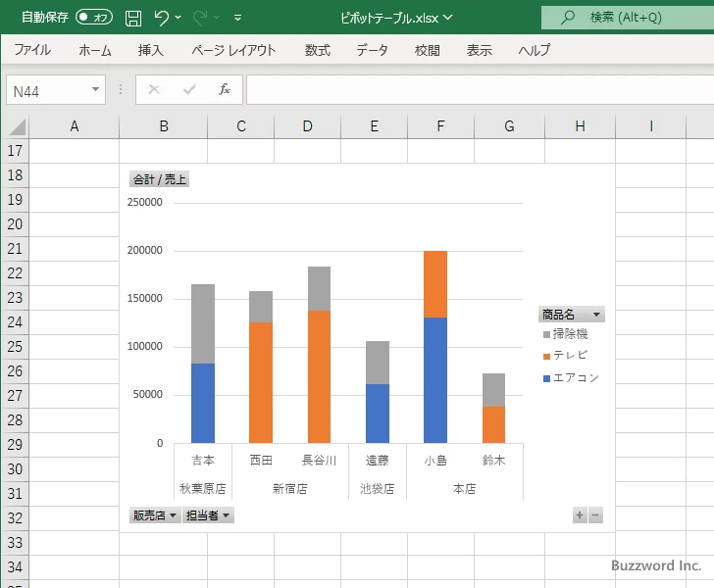Select column I header
The image size is (714, 588).
[x=650, y=126]
